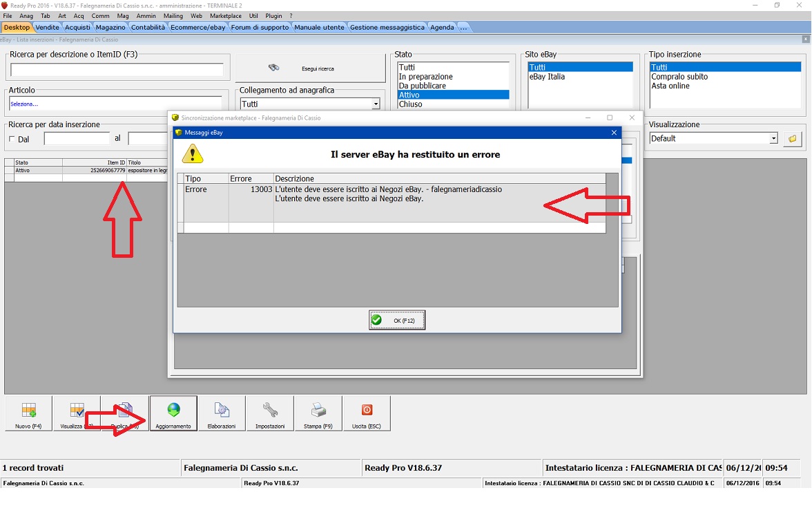Select 'Tutti' in Tipo inserzione list
The height and width of the screenshot is (508, 812).
(725, 68)
